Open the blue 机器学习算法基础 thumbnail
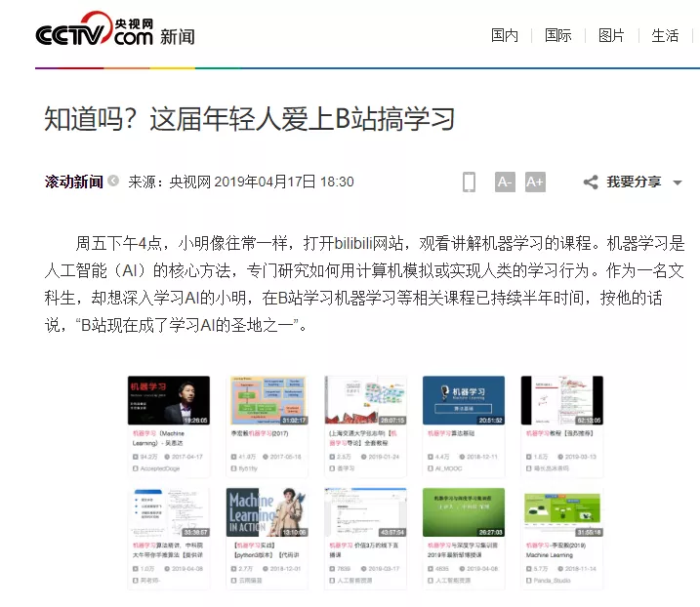Image resolution: width=700 pixels, height=607 pixels. tap(464, 400)
